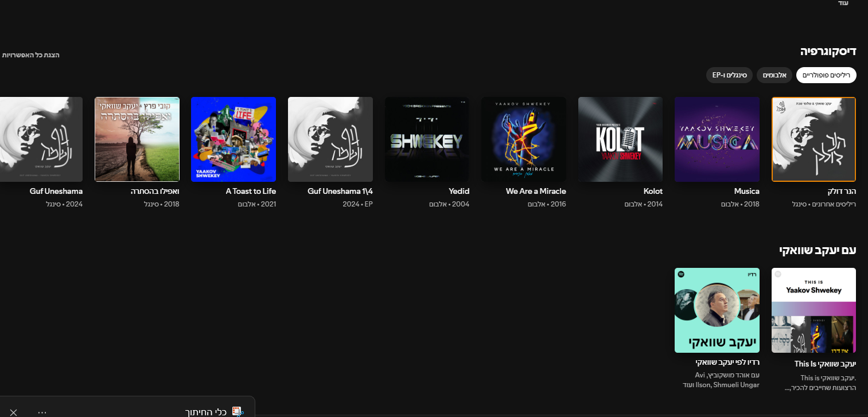Click the "2014 • אלבום" caption under Kolot
Screen dimensions: 868x417
[643, 205]
